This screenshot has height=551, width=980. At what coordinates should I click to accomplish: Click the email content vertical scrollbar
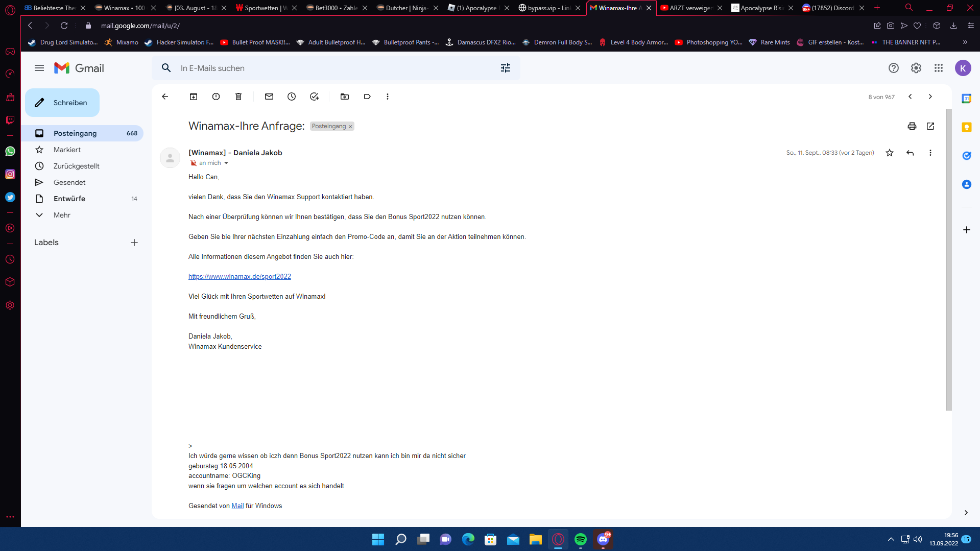pos(949,259)
